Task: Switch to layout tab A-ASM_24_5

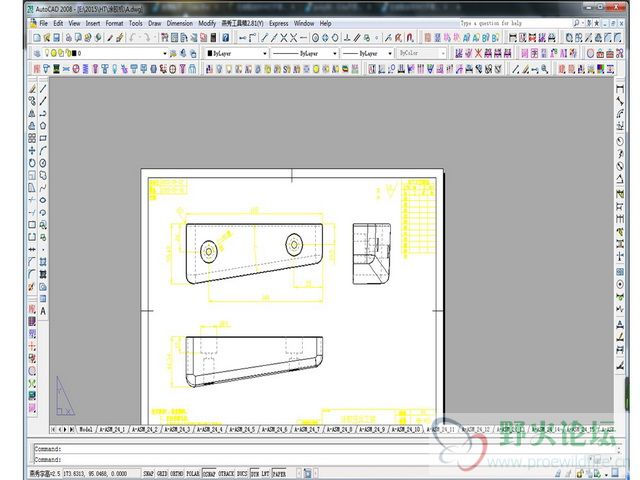Action: (x=242, y=429)
